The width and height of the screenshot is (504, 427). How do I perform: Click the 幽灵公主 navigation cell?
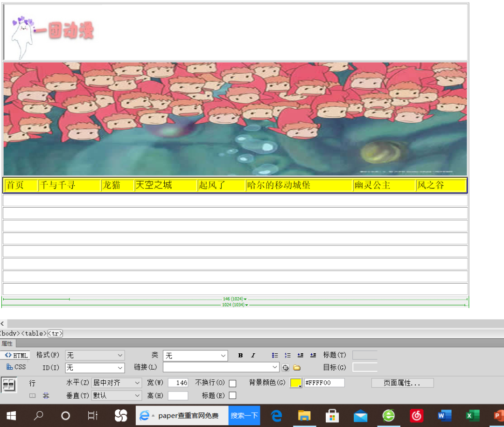(x=385, y=185)
